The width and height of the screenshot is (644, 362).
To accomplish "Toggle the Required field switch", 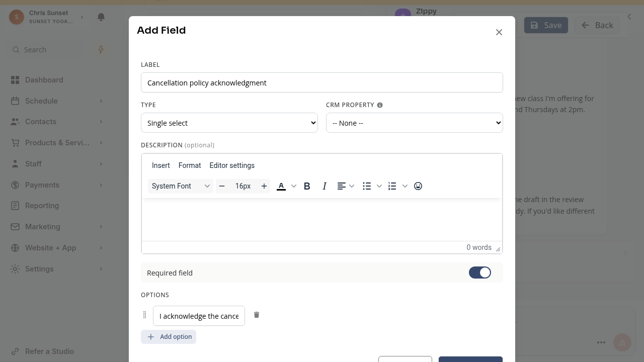I will pyautogui.click(x=480, y=273).
